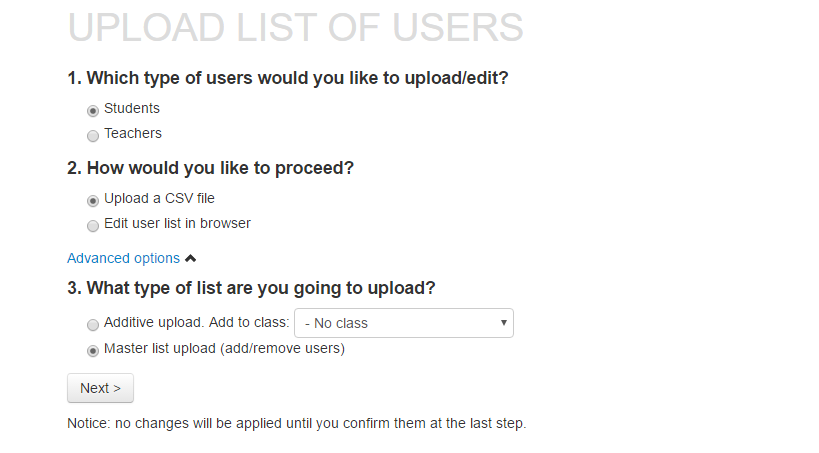Screen dimensions: 819x453
Task: Click the "Upload a CSV file" label
Action: coord(159,198)
